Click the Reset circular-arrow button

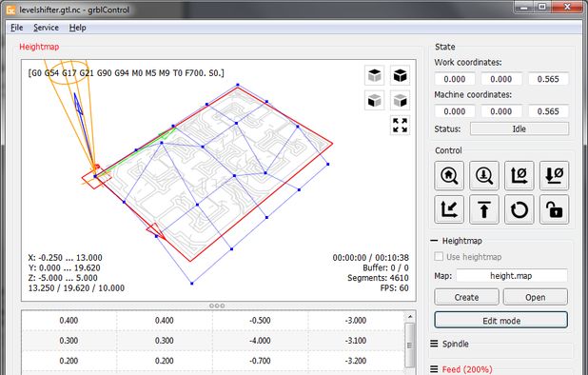click(519, 209)
